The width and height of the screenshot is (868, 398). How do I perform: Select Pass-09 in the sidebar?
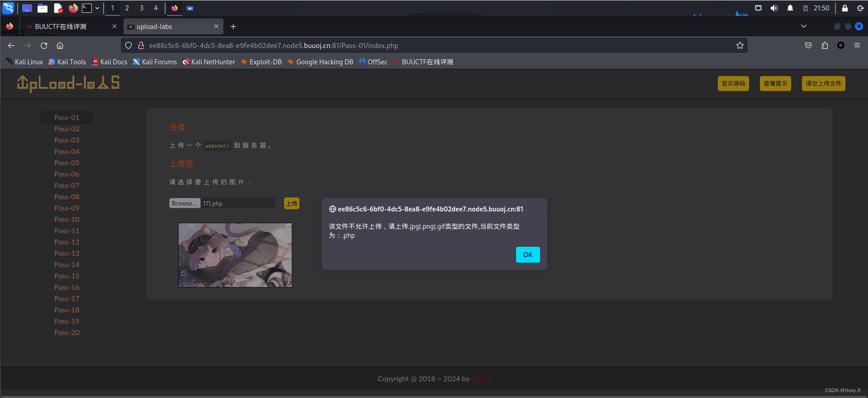pos(67,208)
